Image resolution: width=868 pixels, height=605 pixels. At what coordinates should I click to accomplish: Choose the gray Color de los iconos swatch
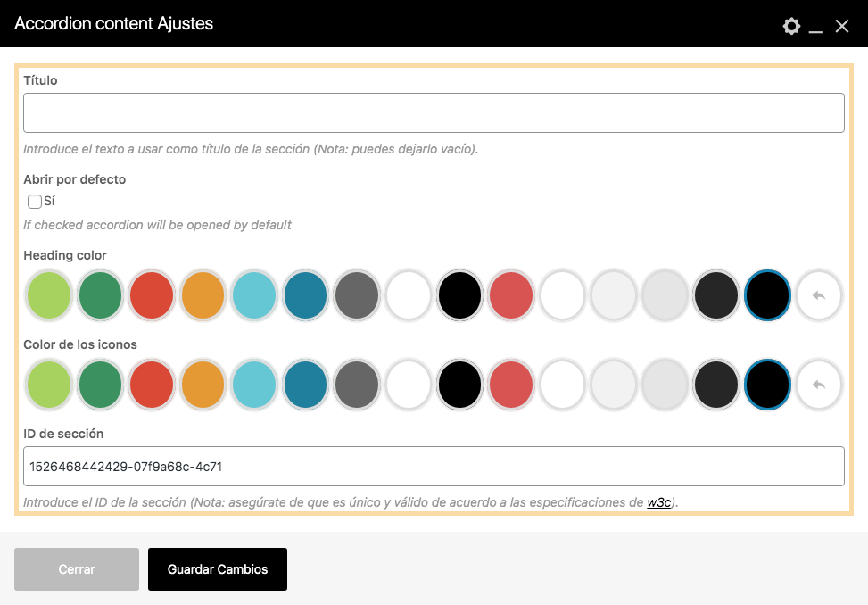(357, 385)
